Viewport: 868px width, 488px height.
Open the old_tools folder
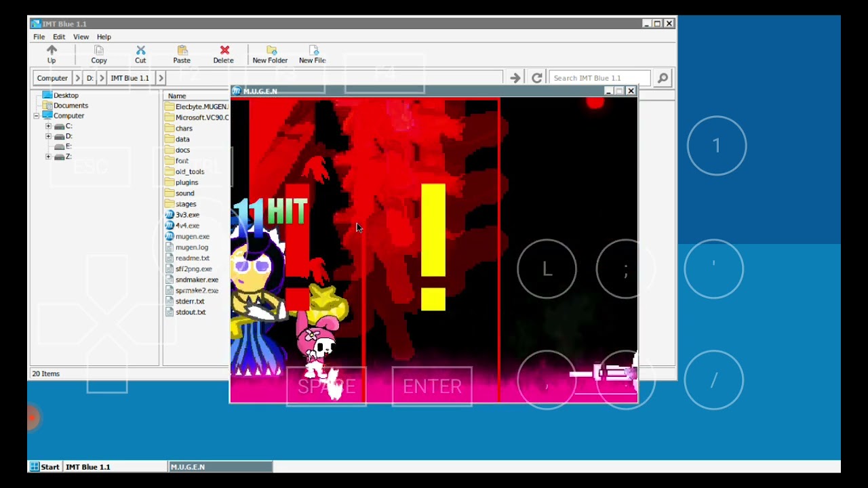[x=184, y=171]
